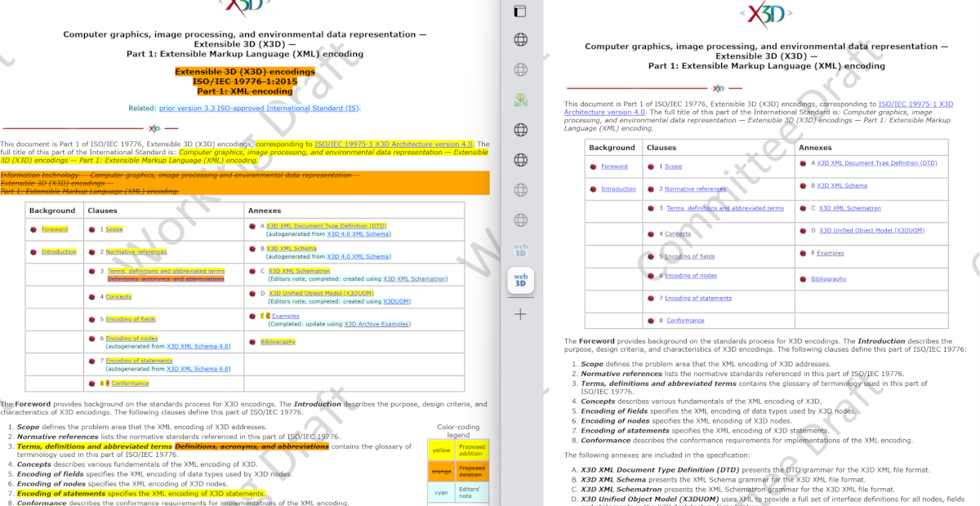Click red bullet icon beside Foreword in right pane

pyautogui.click(x=593, y=166)
